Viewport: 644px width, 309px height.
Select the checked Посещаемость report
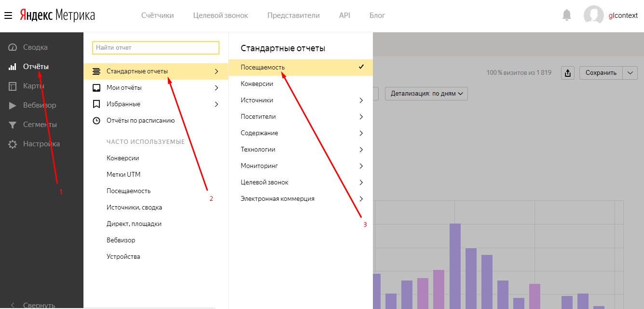click(x=301, y=67)
